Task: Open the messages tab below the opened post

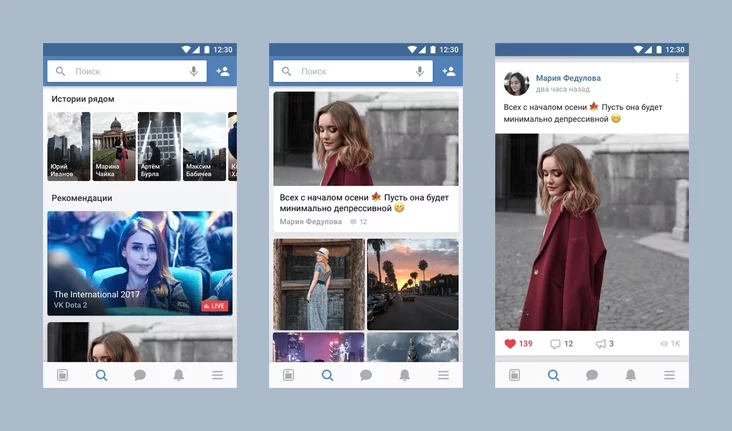Action: coord(592,375)
